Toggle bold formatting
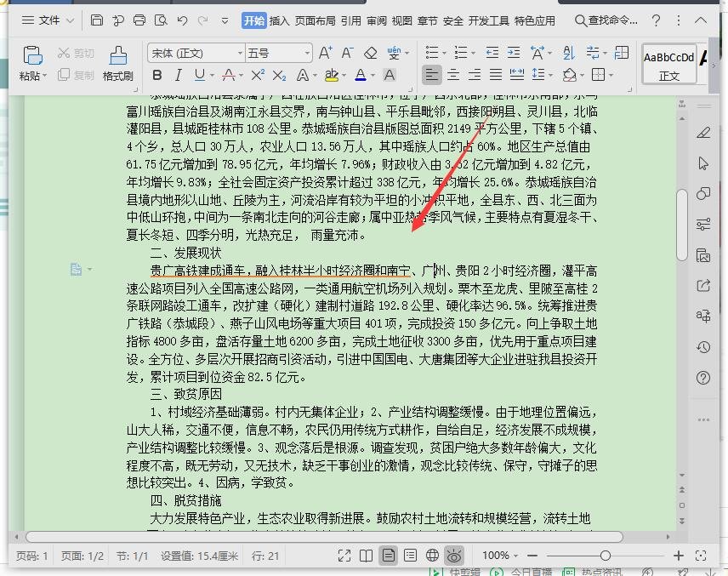This screenshot has width=728, height=576. (156, 76)
